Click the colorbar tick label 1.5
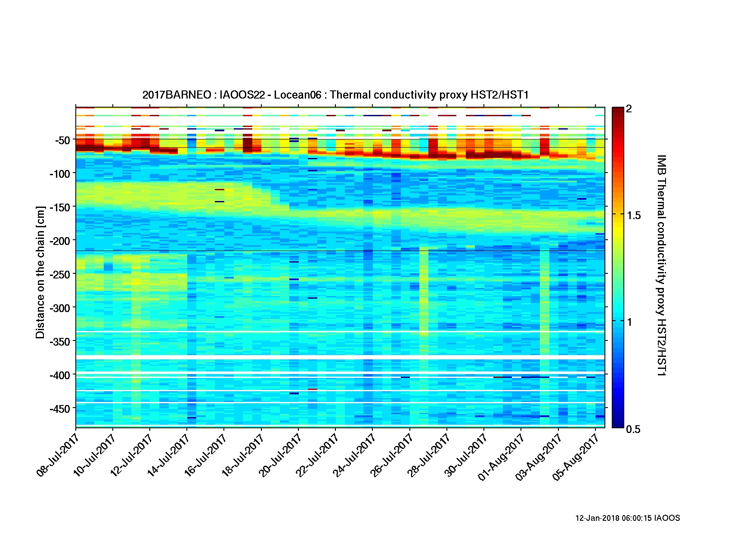The height and width of the screenshot is (535, 756). click(x=633, y=216)
